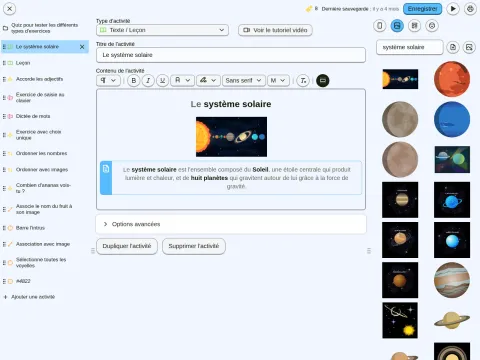Clear text formatting with Tx icon
The width and height of the screenshot is (480, 360).
point(303,80)
